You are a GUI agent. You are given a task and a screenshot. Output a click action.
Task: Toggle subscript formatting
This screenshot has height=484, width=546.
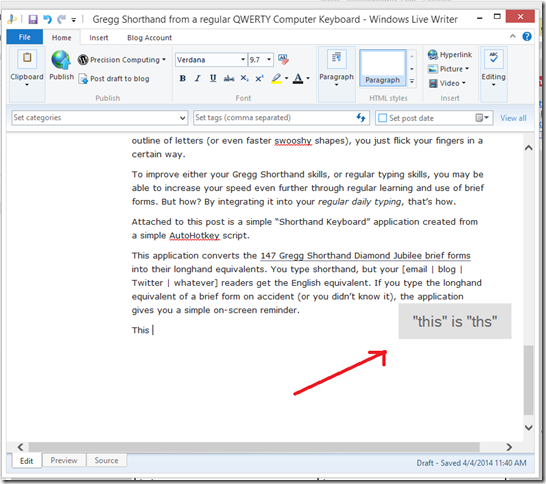pos(244,78)
